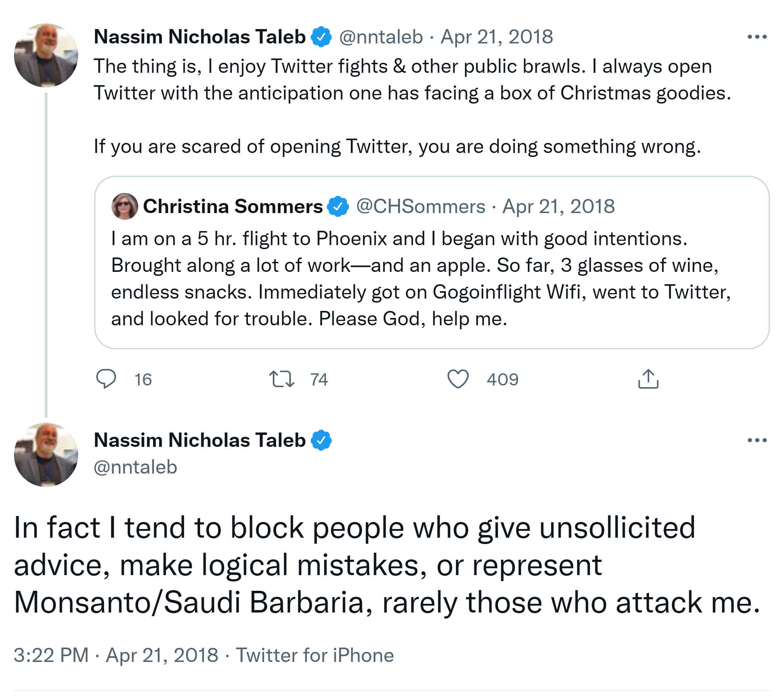Click the Christina Sommers display name
The width and height of the screenshot is (784, 699).
click(x=233, y=206)
